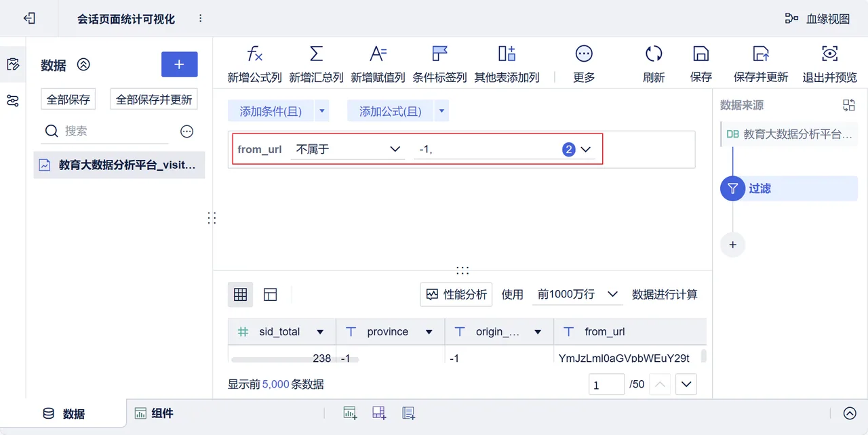Add a new summary column (新增汇总列)
Screen dimensions: 868x435
click(x=316, y=64)
